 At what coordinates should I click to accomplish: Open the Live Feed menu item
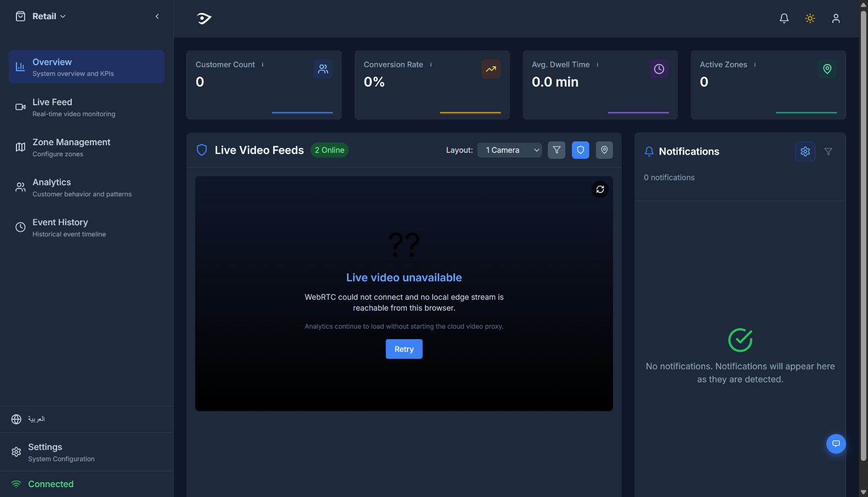tap(87, 107)
